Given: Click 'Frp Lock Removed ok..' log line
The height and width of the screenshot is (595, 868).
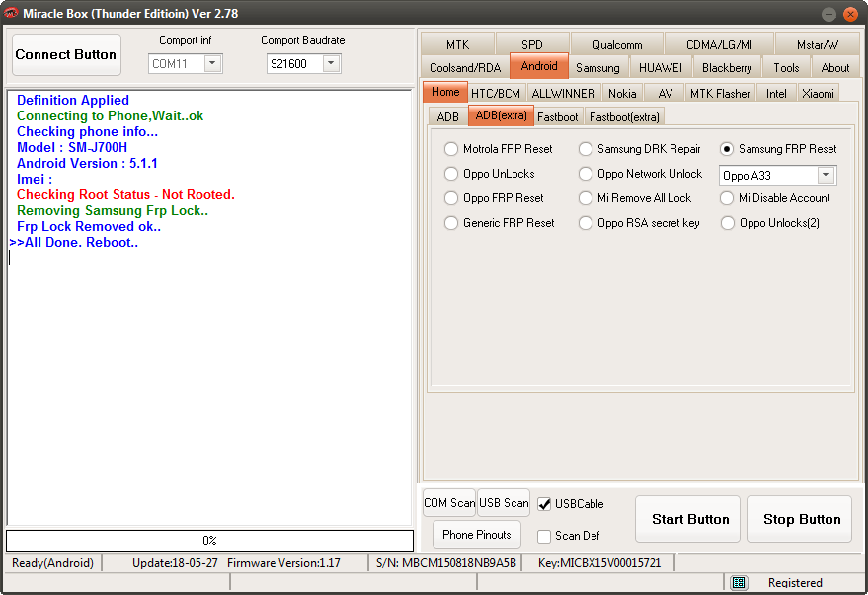Looking at the screenshot, I should click(89, 227).
